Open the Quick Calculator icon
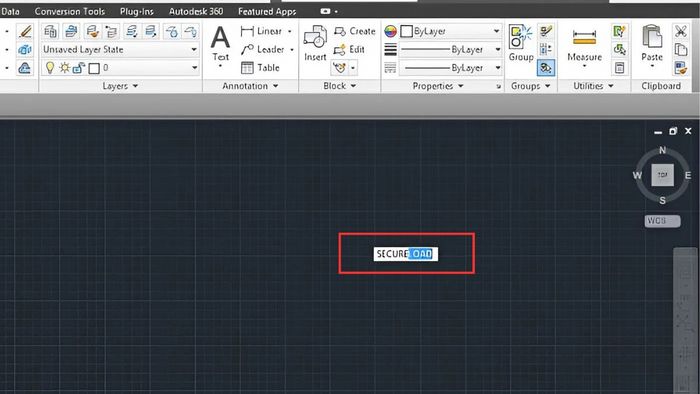Viewport: 700px width, 394px height. click(620, 68)
